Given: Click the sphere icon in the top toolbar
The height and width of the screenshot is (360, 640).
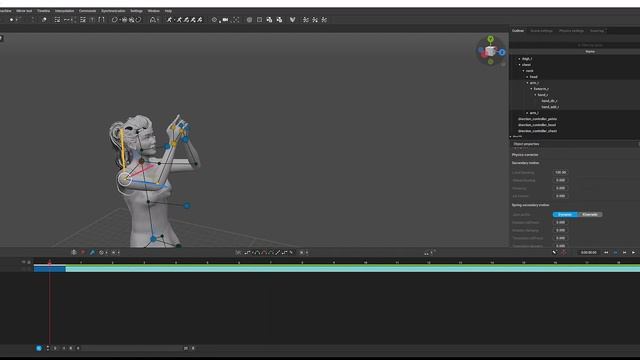Looking at the screenshot, I should tap(249, 20).
